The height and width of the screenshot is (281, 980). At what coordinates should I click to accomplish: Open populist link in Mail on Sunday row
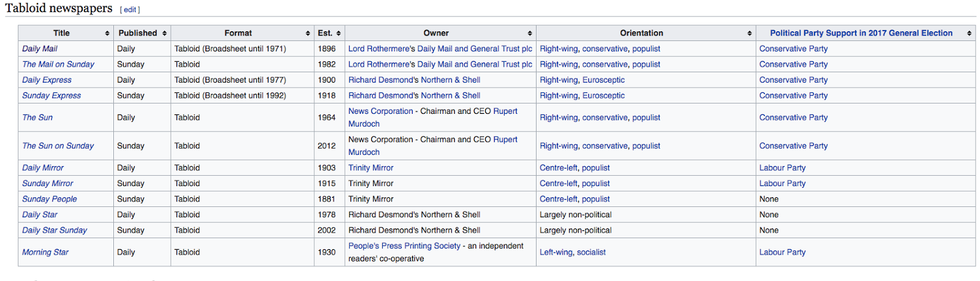coord(646,64)
